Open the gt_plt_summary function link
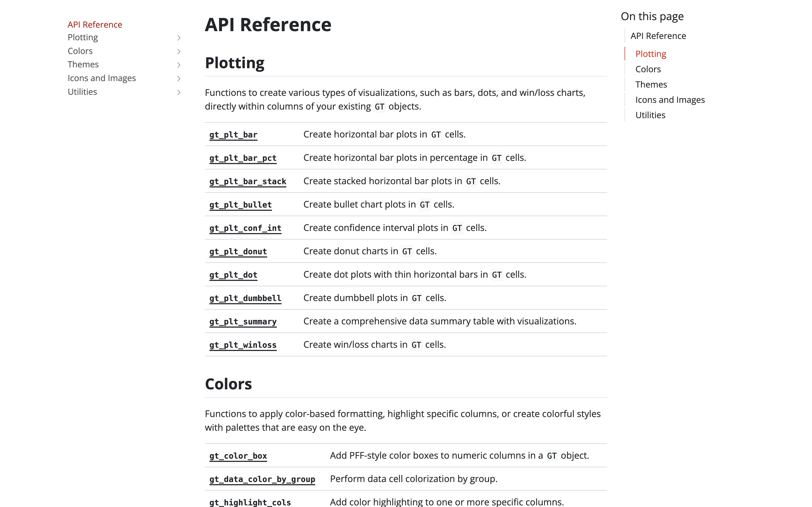812x507 pixels. (243, 321)
